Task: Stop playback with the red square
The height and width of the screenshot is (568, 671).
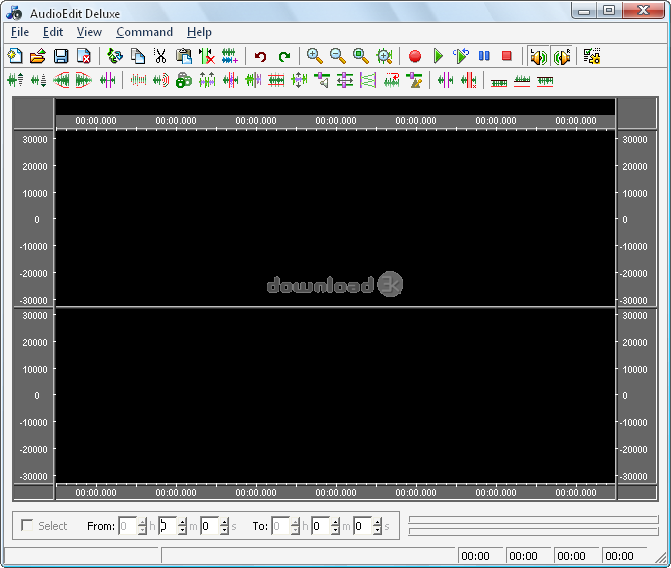Action: (507, 56)
